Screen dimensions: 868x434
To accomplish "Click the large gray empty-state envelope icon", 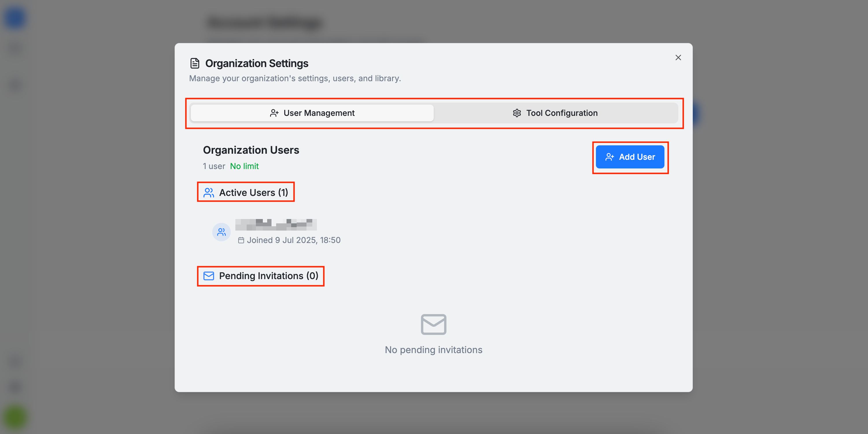I will click(x=433, y=324).
